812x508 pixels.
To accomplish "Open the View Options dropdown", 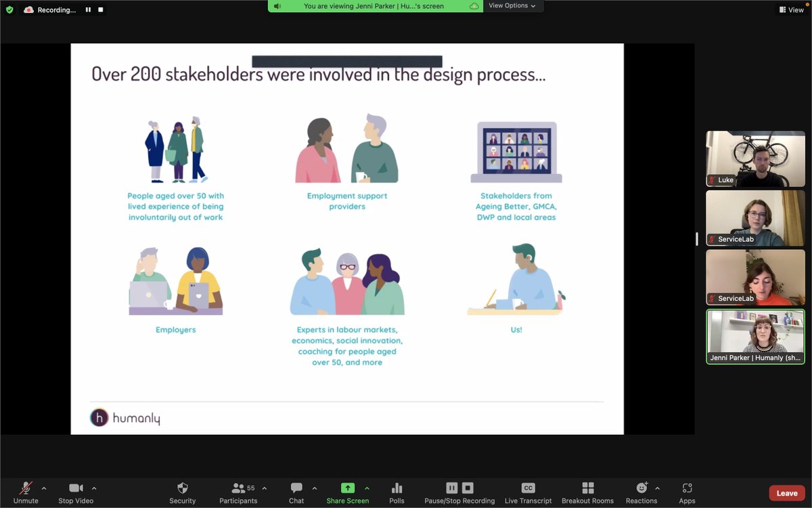I will 513,5.
